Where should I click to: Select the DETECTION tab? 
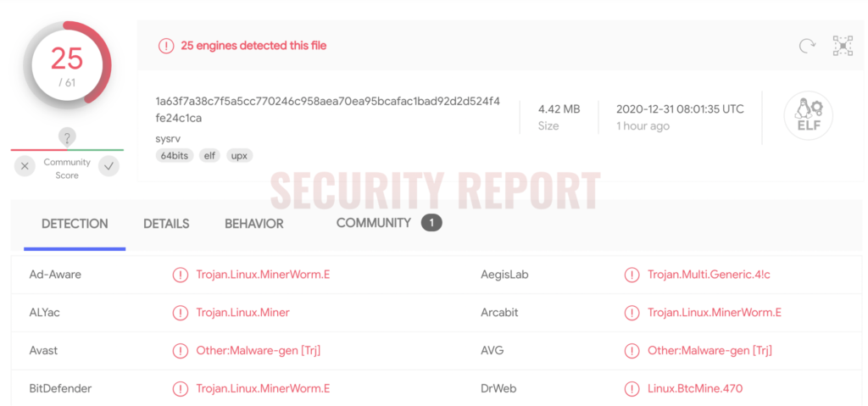click(75, 224)
